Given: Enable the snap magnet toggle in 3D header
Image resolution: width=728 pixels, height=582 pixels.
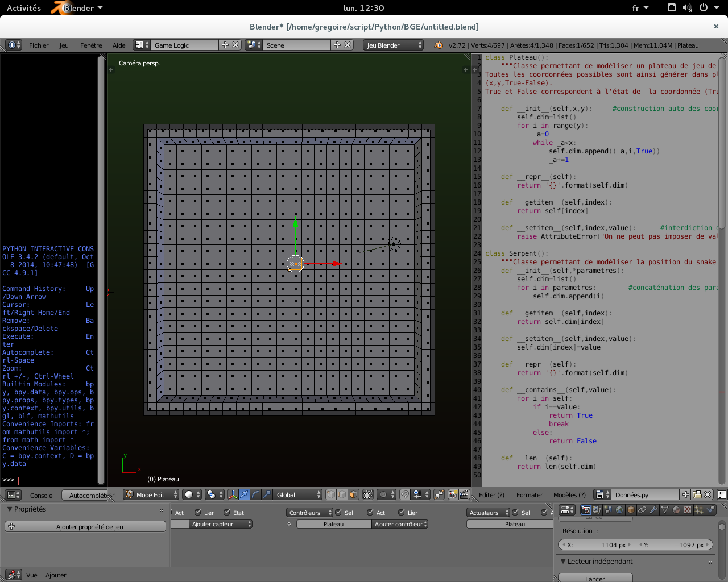Looking at the screenshot, I should (406, 495).
